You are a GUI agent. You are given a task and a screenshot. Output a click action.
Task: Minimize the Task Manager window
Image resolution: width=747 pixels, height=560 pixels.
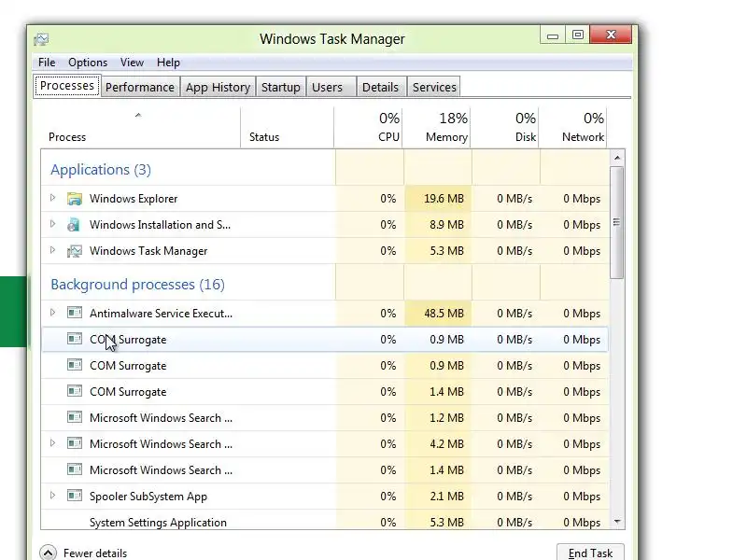[x=553, y=35]
